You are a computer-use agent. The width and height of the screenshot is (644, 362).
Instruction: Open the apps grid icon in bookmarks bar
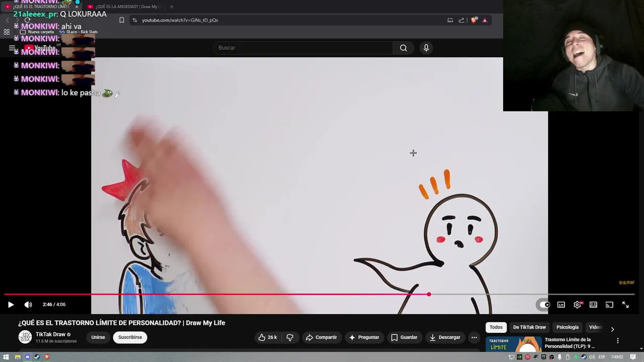[x=7, y=32]
